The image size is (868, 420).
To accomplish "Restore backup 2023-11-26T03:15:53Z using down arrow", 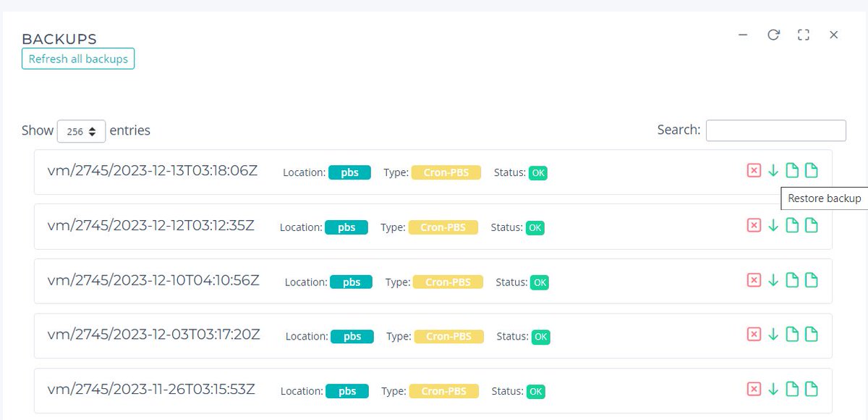I will click(773, 390).
